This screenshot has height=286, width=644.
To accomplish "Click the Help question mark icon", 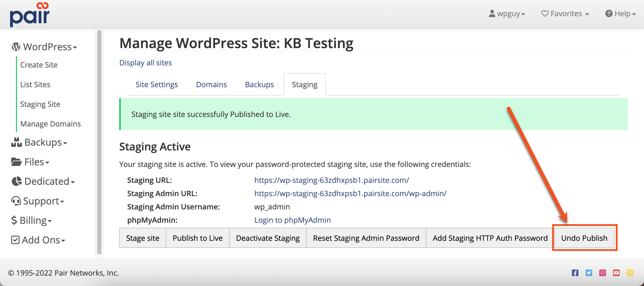I will click(x=609, y=14).
